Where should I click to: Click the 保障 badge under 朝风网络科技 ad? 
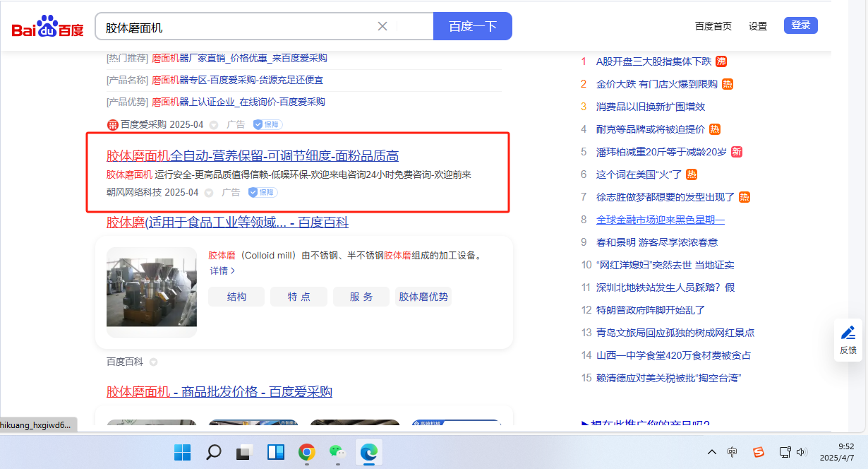point(263,192)
